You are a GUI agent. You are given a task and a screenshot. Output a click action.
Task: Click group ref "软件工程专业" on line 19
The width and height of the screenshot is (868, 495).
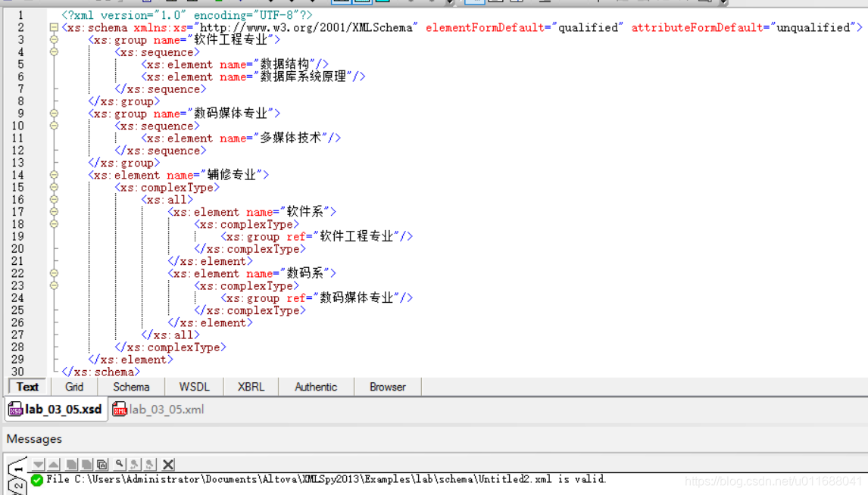[357, 236]
